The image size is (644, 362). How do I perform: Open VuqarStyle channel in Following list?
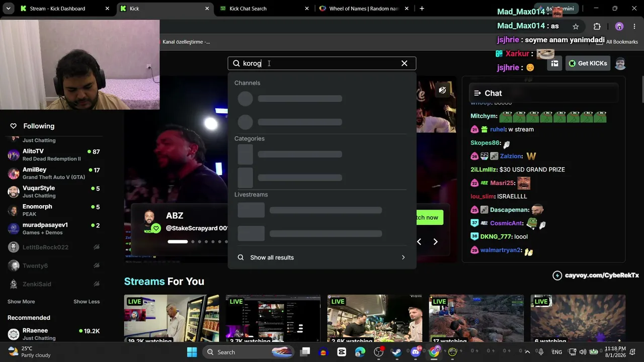point(54,192)
